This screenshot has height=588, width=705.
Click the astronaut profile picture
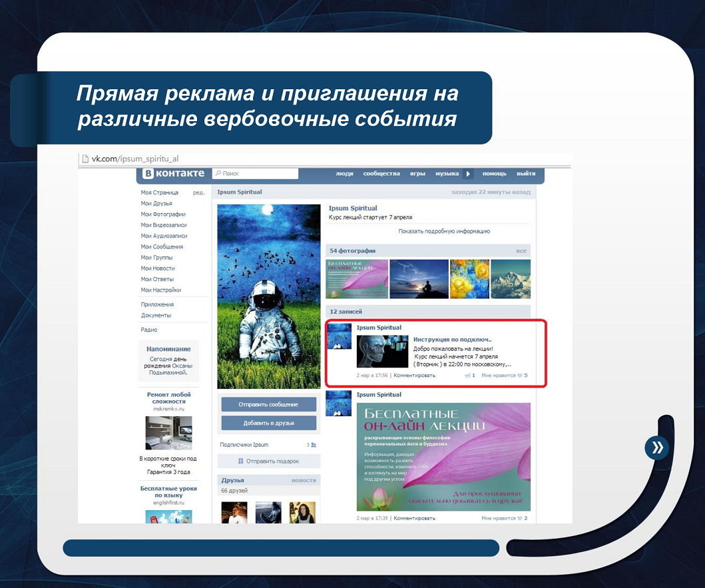pos(269,296)
